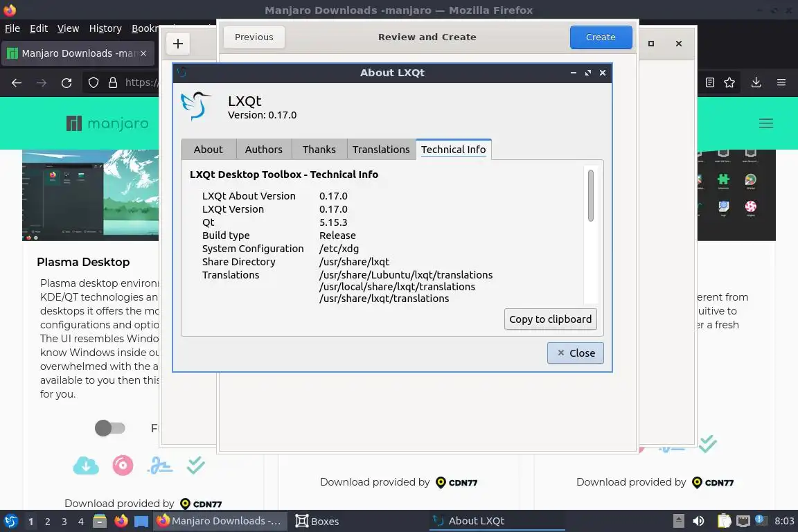Click the Copy to clipboard button

(550, 319)
